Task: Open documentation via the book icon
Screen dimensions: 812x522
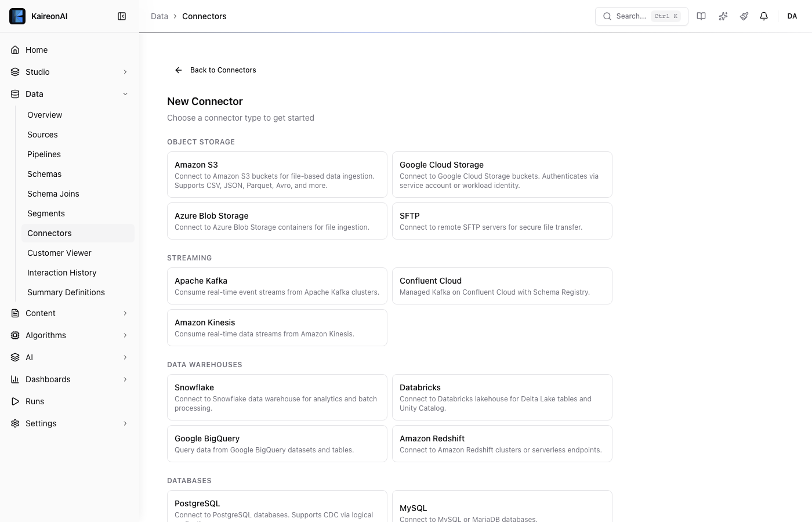Action: [x=701, y=16]
